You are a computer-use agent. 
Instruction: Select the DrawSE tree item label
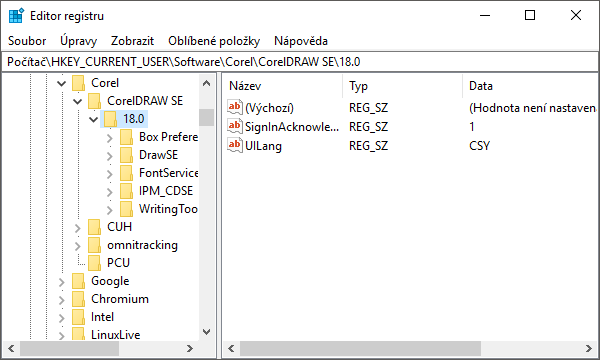158,155
